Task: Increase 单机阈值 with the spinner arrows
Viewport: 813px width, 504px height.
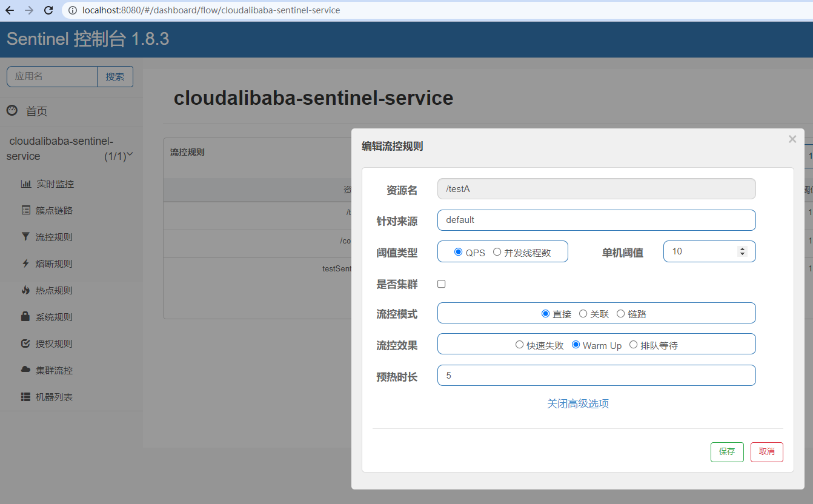Action: (x=742, y=249)
